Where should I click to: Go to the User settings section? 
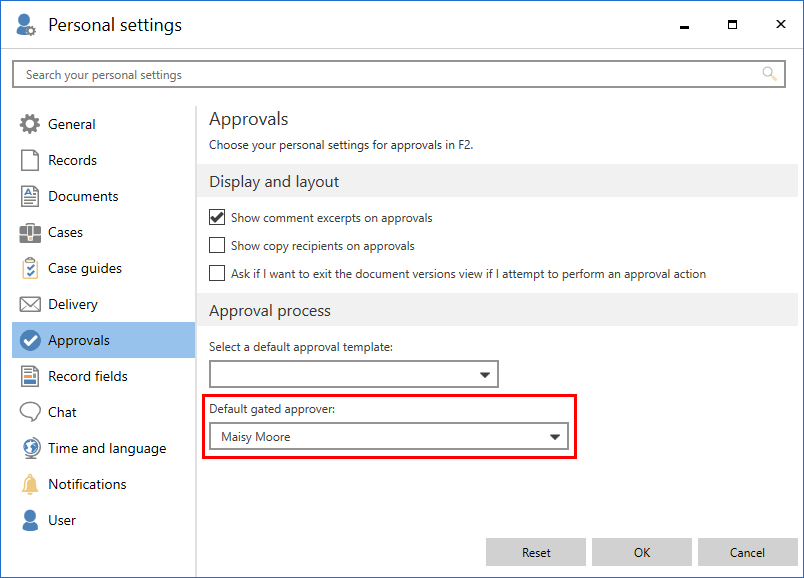click(x=62, y=521)
